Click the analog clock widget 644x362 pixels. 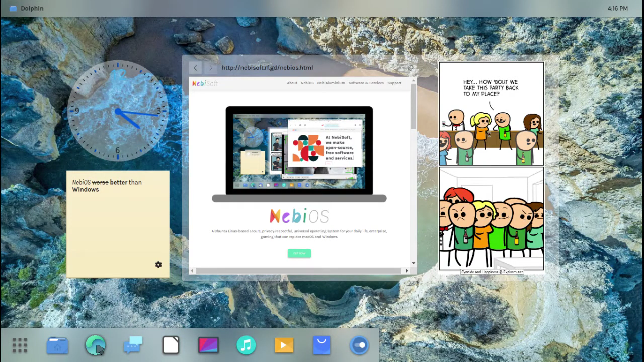click(x=117, y=111)
